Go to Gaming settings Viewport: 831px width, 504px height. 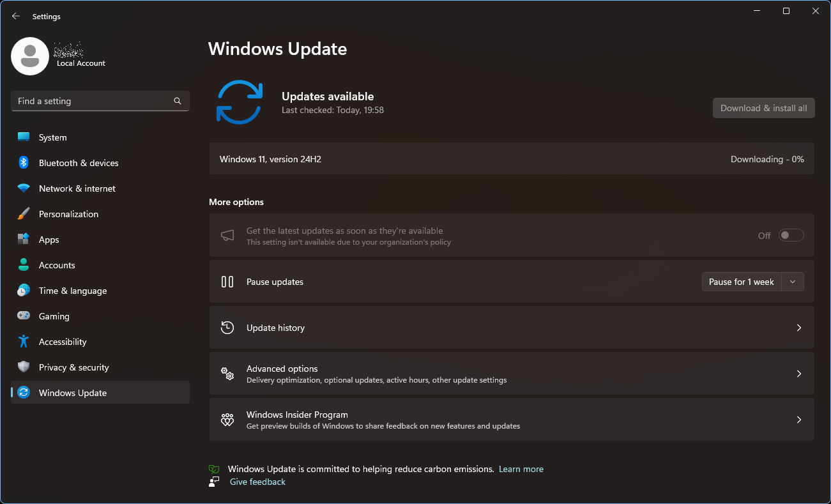tap(100, 316)
